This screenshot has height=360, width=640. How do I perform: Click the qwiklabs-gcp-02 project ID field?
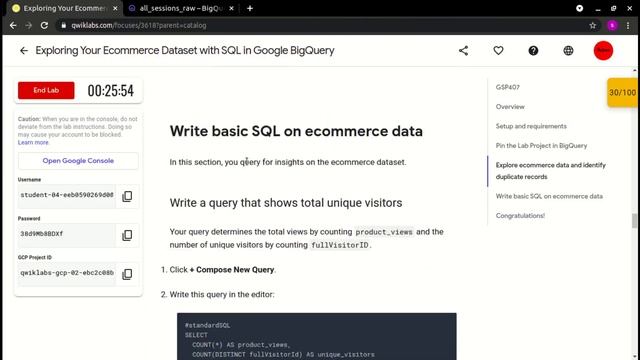(67, 273)
